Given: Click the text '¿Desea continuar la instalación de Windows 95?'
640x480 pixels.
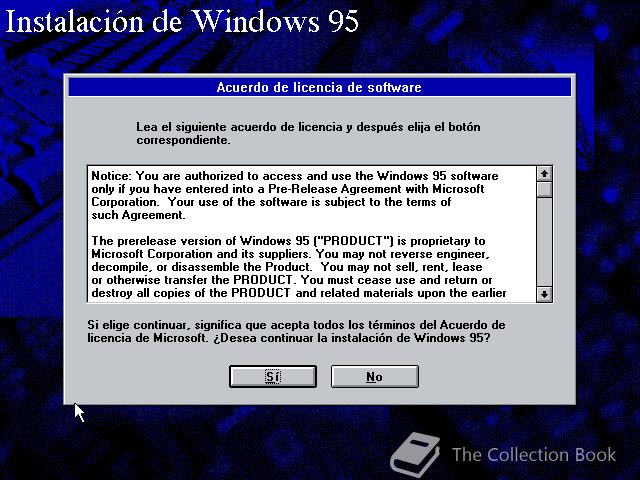Looking at the screenshot, I should [x=351, y=338].
